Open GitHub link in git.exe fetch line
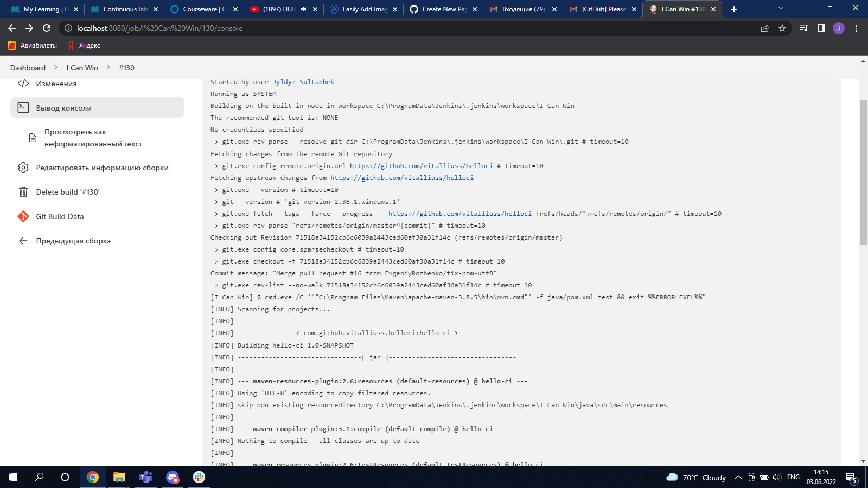Viewport: 868px width, 488px height. pyautogui.click(x=460, y=214)
